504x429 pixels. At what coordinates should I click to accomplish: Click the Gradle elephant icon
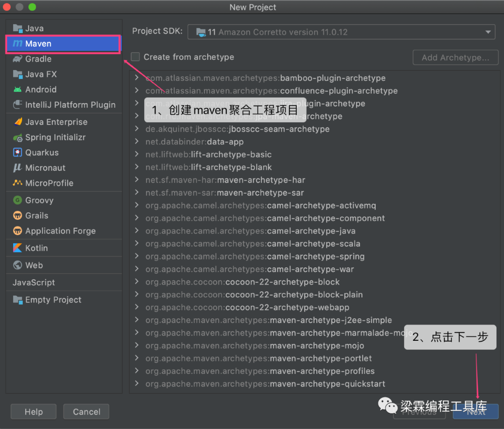click(x=18, y=59)
